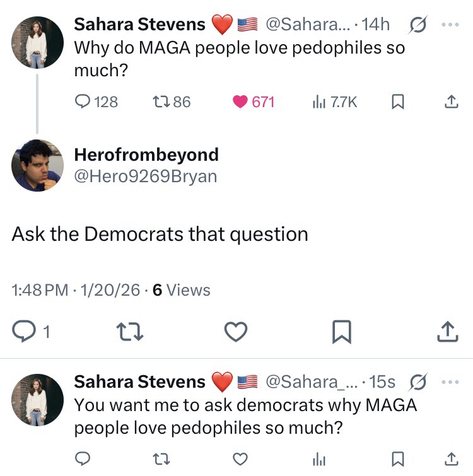Image resolution: width=473 pixels, height=476 pixels.
Task: Open more options on the 15s reply
Action: pyautogui.click(x=449, y=382)
